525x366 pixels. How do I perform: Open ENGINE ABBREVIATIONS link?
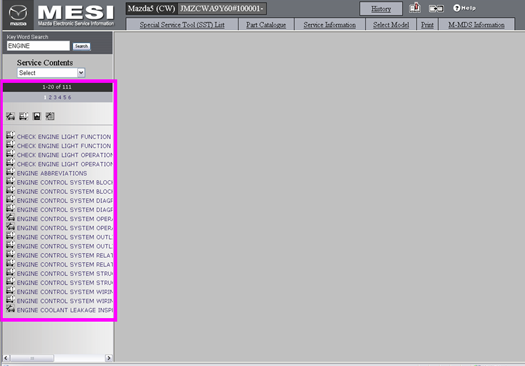pyautogui.click(x=52, y=173)
